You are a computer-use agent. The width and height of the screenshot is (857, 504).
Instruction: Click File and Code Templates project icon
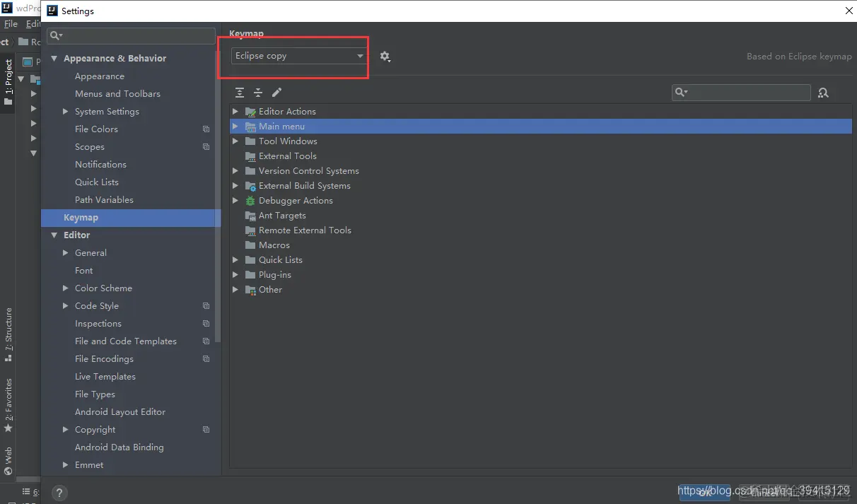[206, 341]
